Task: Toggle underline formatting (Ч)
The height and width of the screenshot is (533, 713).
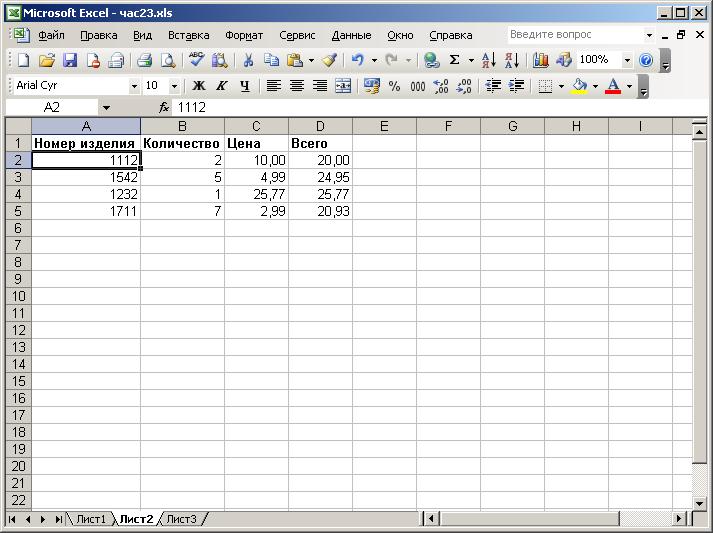Action: point(245,85)
